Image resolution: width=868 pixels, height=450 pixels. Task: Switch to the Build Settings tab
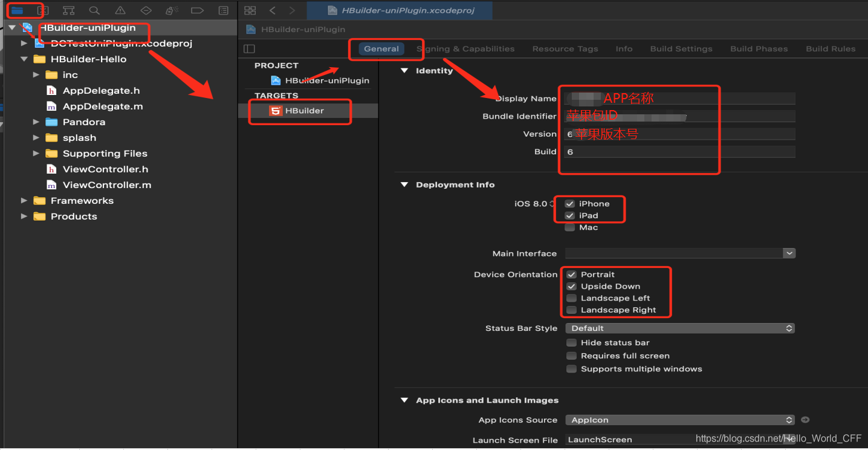tap(681, 49)
